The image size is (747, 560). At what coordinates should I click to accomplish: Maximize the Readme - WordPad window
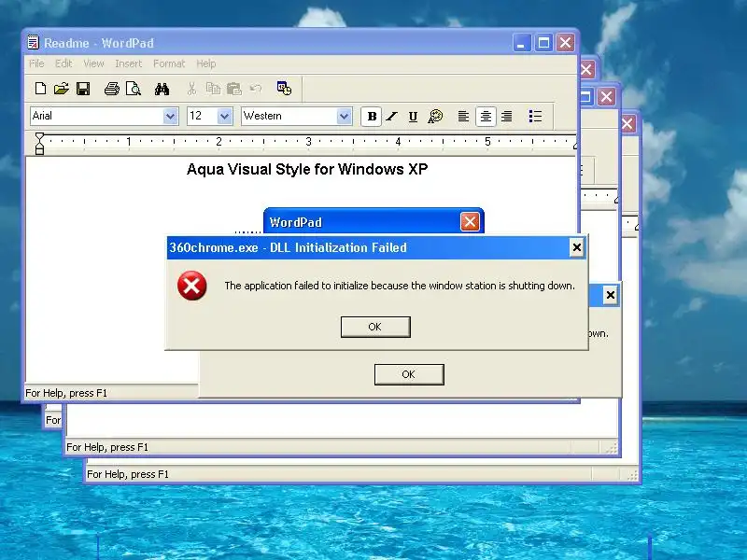click(543, 43)
